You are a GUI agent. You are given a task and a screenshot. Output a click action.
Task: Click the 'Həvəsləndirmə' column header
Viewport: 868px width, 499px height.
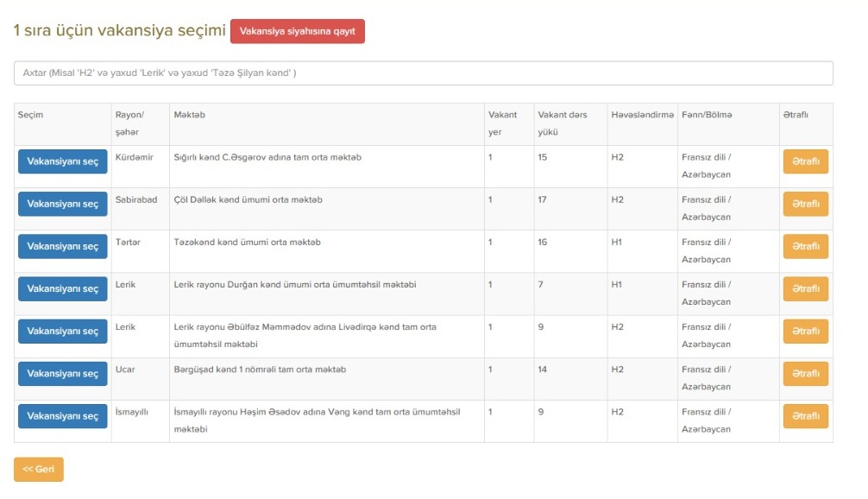[642, 115]
